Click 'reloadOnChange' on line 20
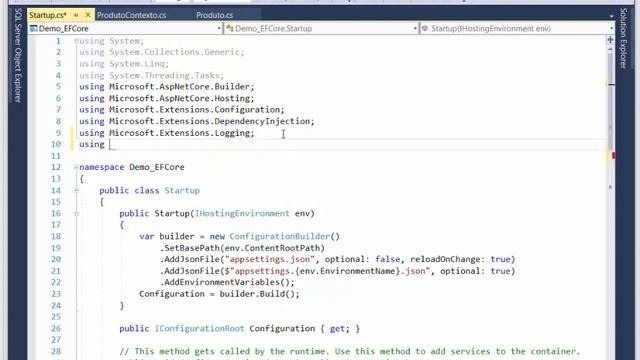640x360 pixels. tap(445, 260)
